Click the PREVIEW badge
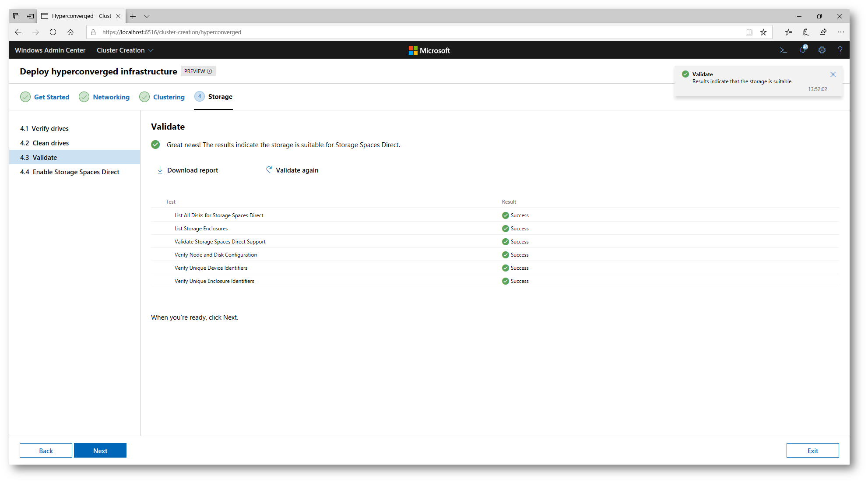 point(198,71)
